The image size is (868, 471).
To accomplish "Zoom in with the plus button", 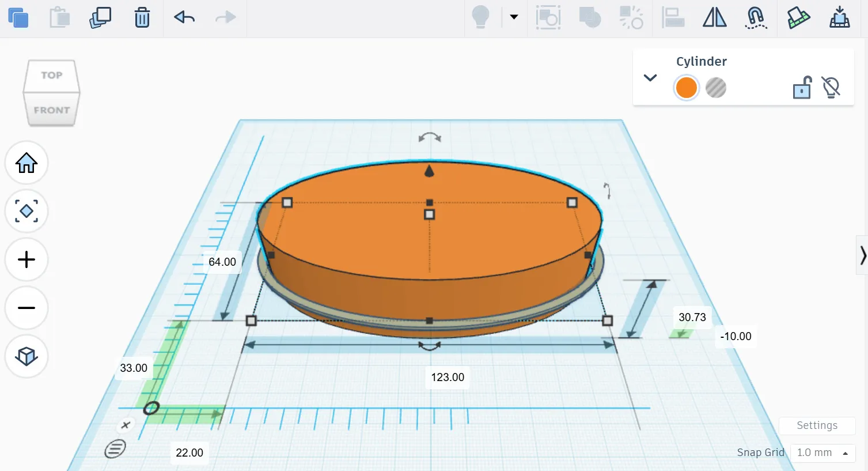I will pos(26,259).
